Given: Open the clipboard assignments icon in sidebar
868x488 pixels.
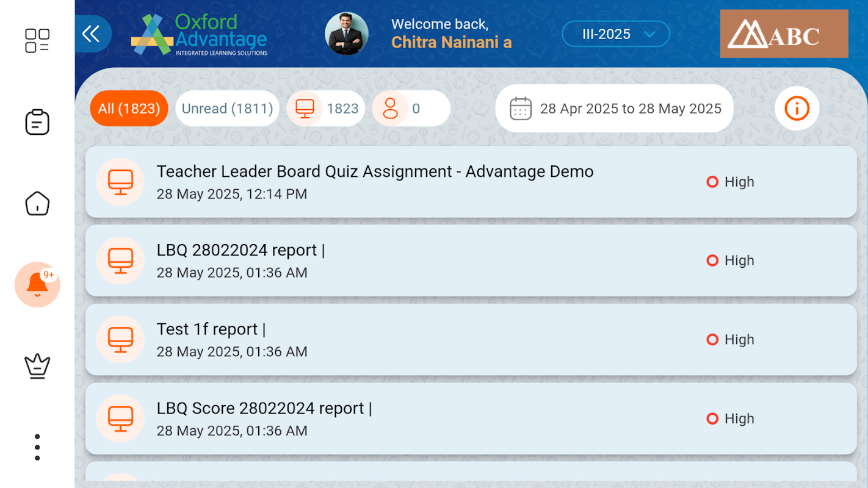Looking at the screenshot, I should point(37,122).
